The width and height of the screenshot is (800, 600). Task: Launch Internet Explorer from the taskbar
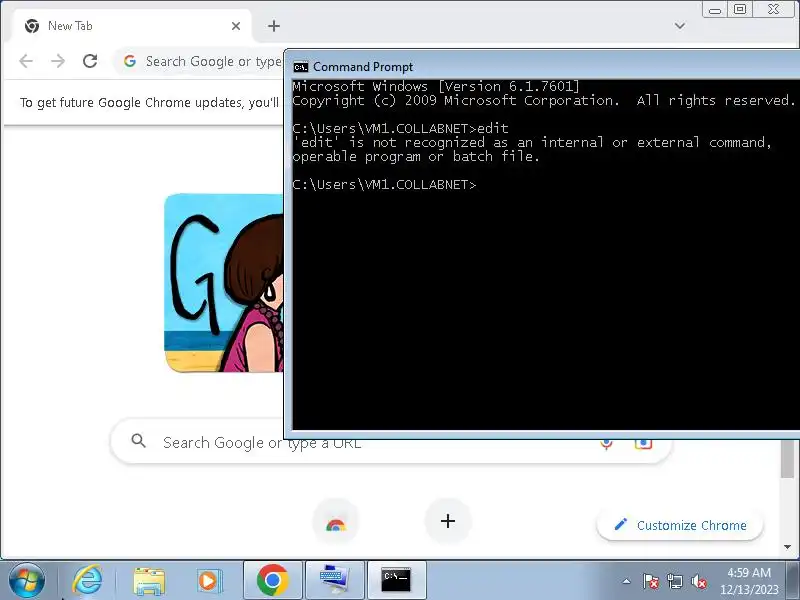87,580
